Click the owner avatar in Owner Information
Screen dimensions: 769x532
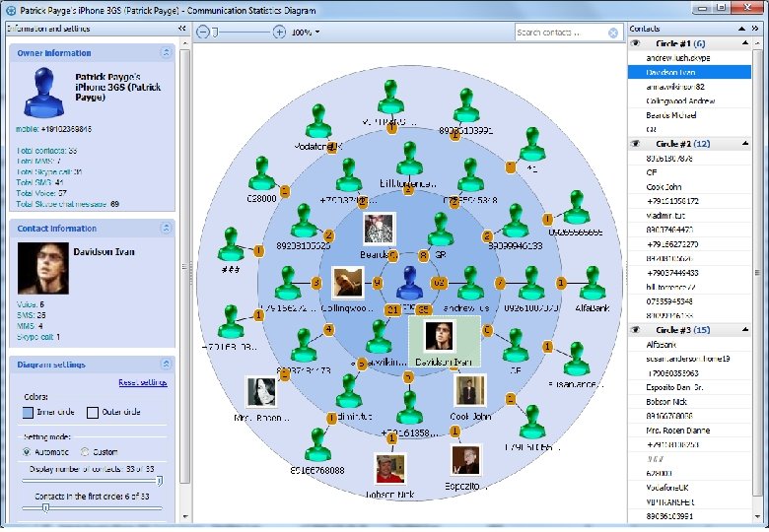coord(44,93)
